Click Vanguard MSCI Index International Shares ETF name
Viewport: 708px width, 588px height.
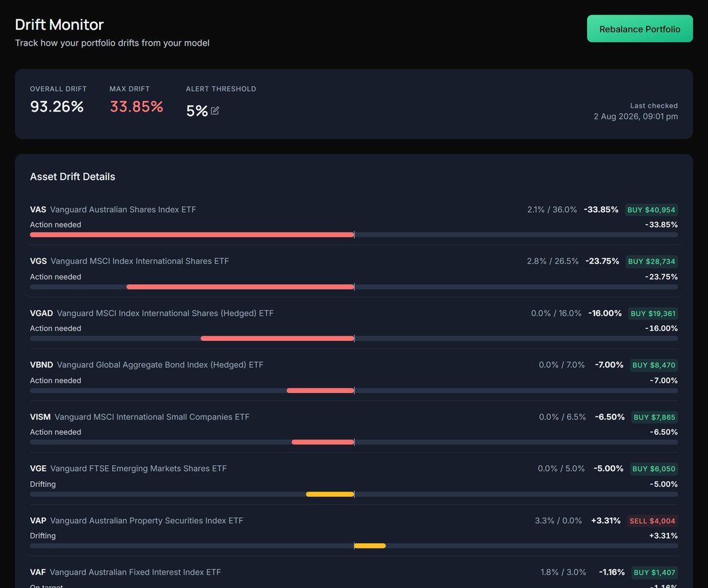139,261
